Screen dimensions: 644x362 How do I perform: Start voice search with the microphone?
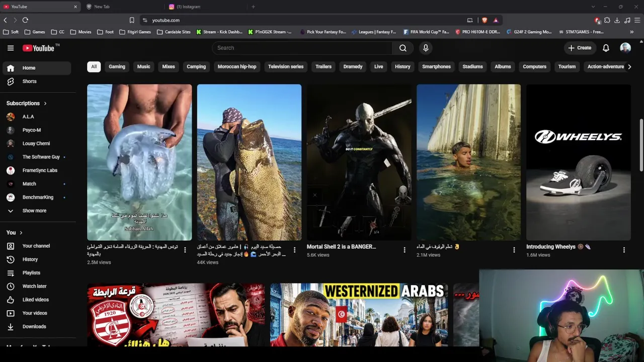click(426, 48)
